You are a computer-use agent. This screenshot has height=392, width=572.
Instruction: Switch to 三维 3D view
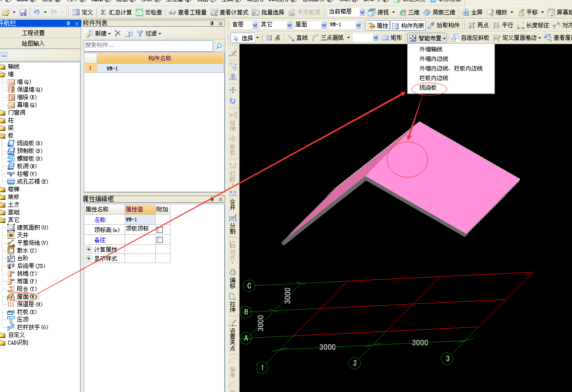click(x=409, y=12)
